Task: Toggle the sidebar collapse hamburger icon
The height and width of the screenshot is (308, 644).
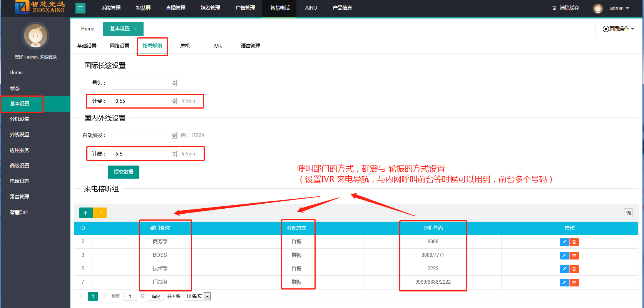Action: pos(80,8)
